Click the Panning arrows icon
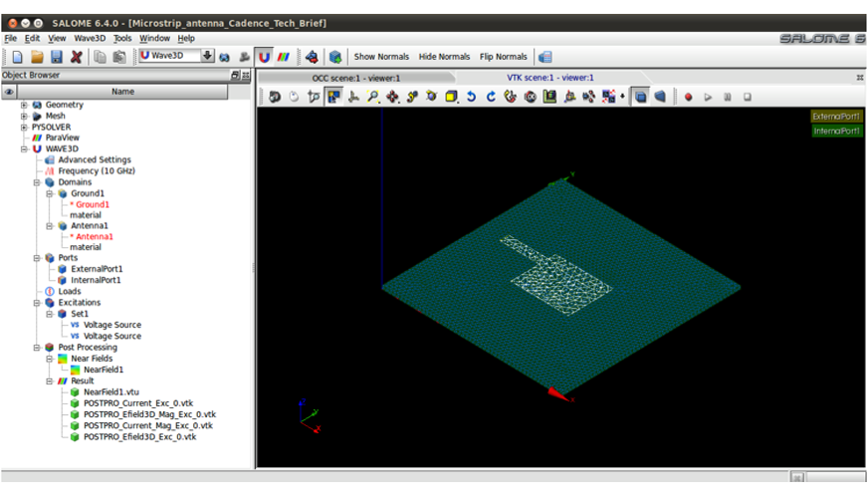This screenshot has width=868, height=496. [392, 97]
